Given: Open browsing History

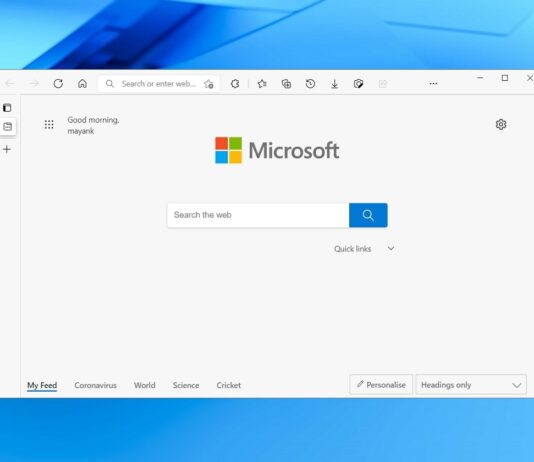Looking at the screenshot, I should click(310, 83).
